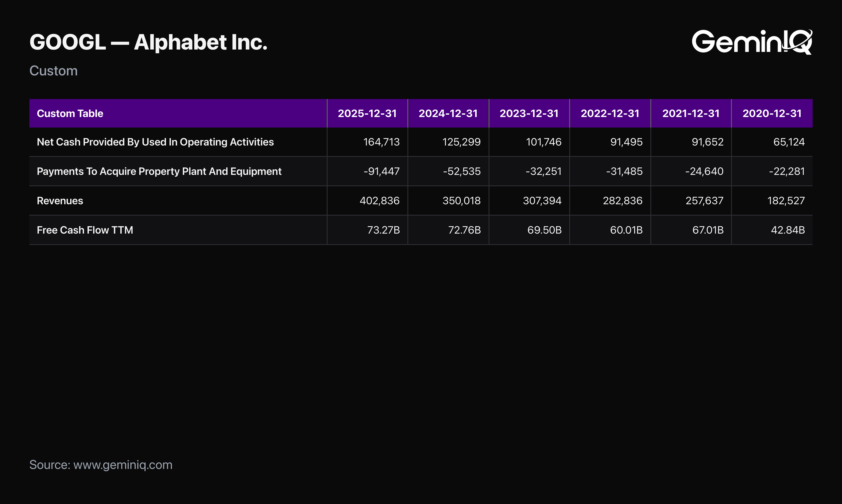Image resolution: width=842 pixels, height=504 pixels.
Task: Click operating cash value 91,652
Action: click(708, 142)
